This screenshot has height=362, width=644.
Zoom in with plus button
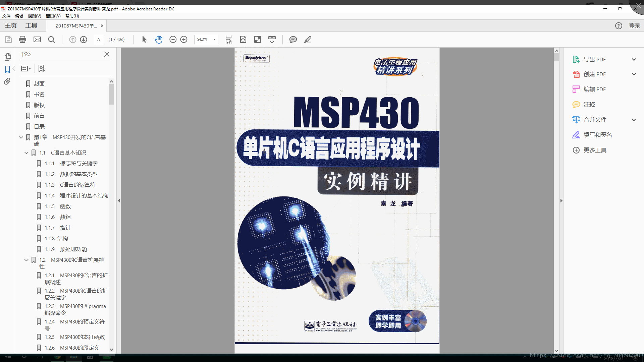184,40
